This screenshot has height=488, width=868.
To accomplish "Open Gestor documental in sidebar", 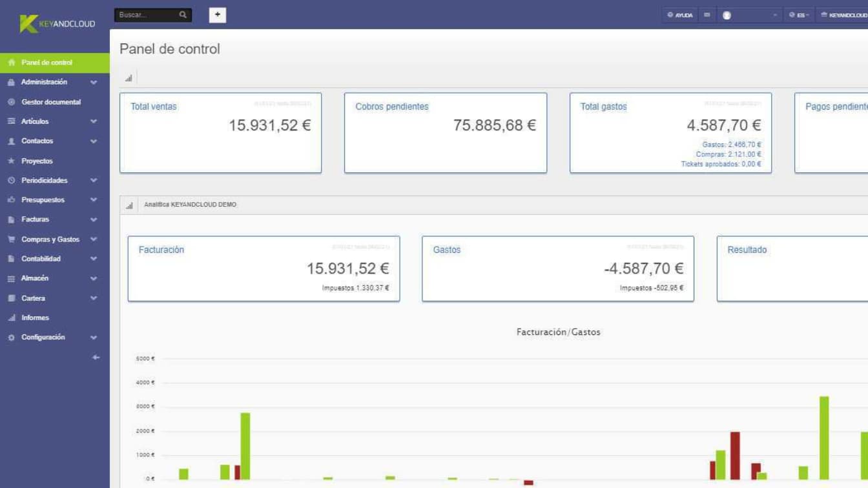I will point(50,102).
